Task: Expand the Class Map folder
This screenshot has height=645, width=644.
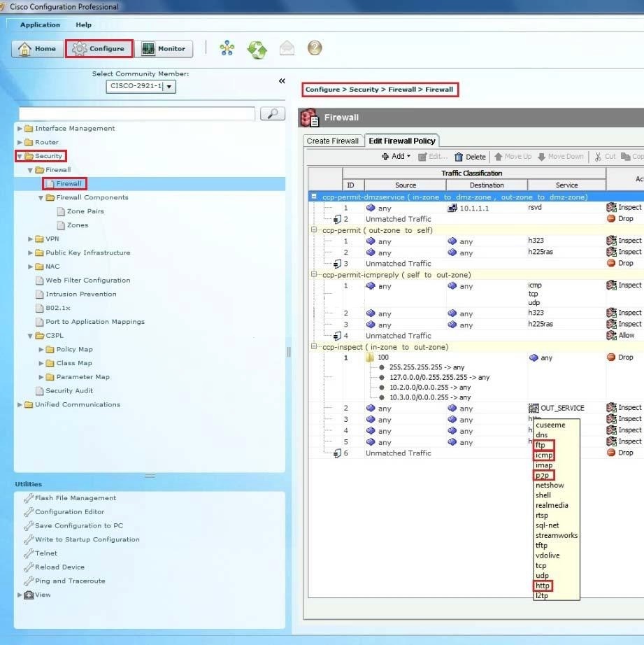Action: 41,363
